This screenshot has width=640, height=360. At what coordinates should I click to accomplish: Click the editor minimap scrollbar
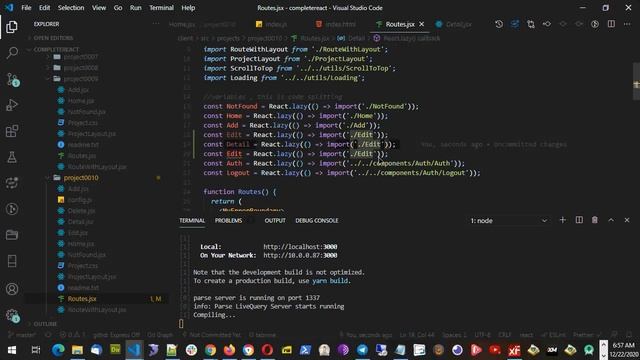pos(636,82)
